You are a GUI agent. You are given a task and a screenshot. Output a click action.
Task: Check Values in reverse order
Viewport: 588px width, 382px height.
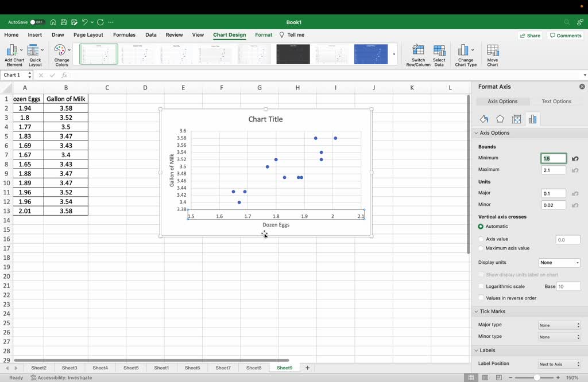click(481, 298)
